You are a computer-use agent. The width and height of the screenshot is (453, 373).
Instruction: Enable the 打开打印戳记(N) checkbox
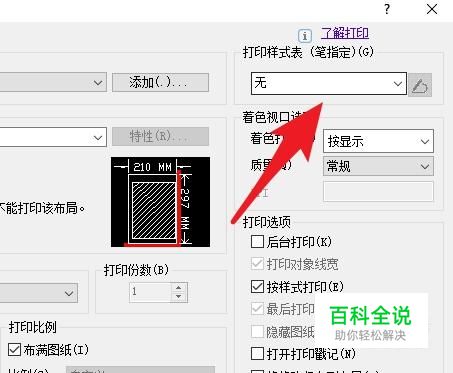click(257, 354)
